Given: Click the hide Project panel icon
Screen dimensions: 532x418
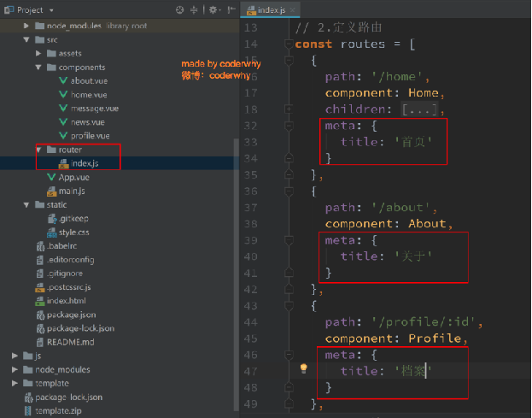Looking at the screenshot, I should 231,10.
